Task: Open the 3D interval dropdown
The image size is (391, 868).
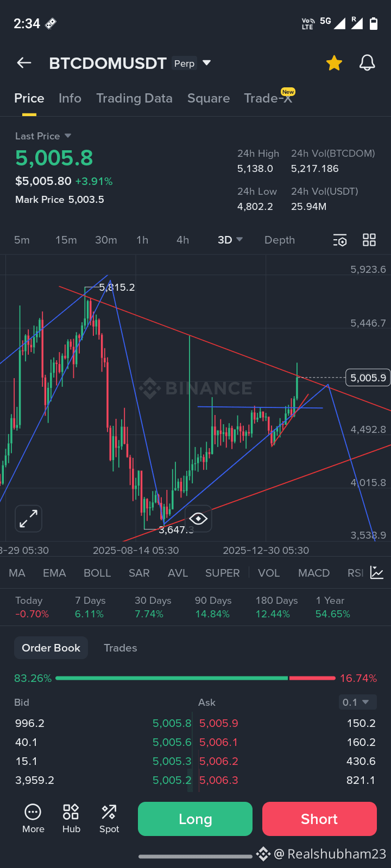Action: 230,240
